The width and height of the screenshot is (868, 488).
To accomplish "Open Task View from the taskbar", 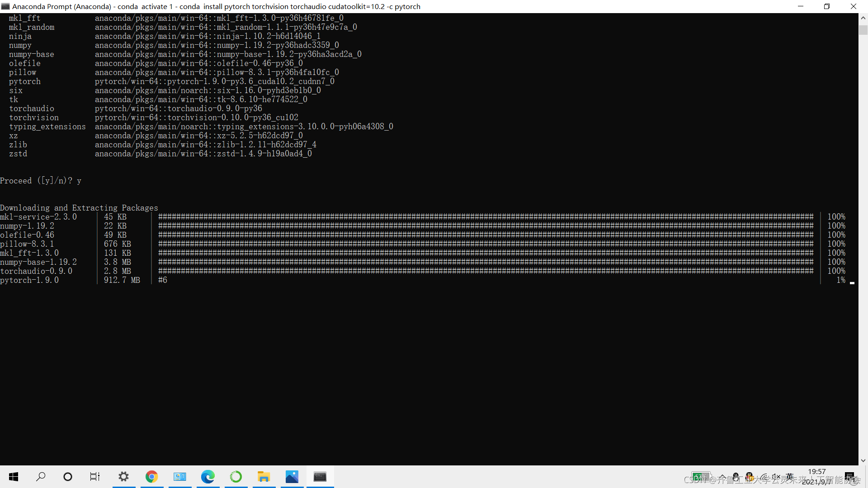I will [x=95, y=477].
